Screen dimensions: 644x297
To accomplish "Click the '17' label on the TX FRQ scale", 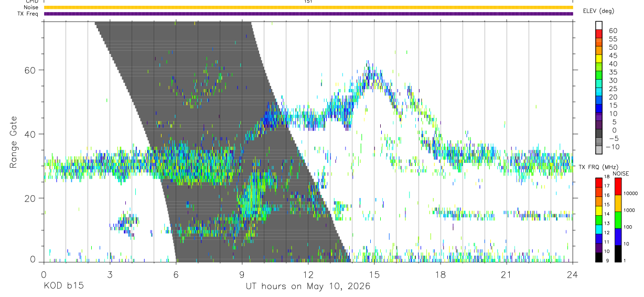I will 607,186.
